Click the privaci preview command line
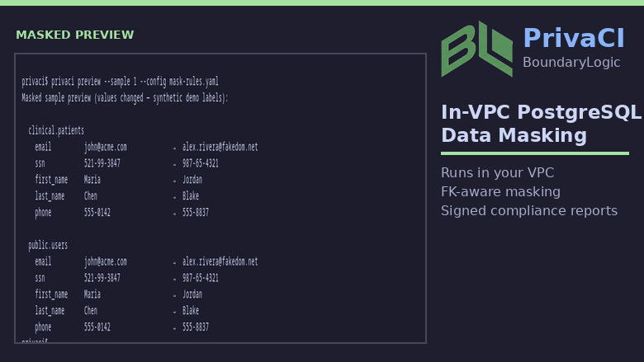 (120, 82)
